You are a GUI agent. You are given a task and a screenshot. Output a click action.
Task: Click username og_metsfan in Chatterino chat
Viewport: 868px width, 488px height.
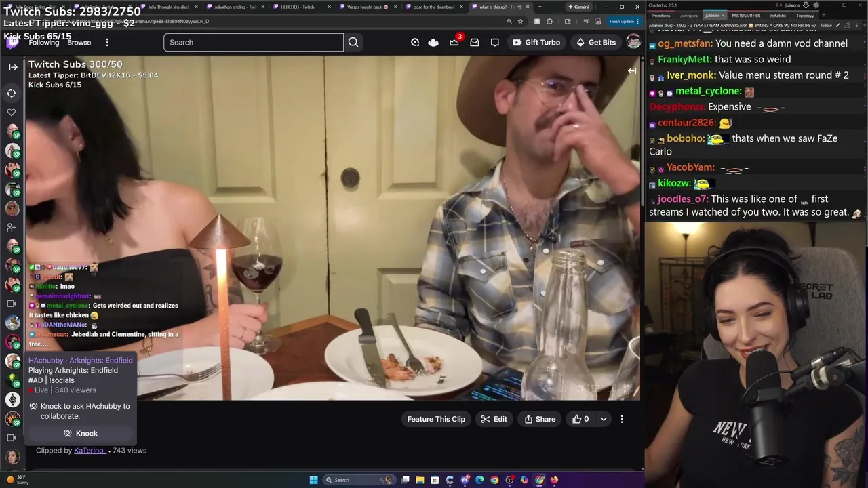(x=684, y=43)
